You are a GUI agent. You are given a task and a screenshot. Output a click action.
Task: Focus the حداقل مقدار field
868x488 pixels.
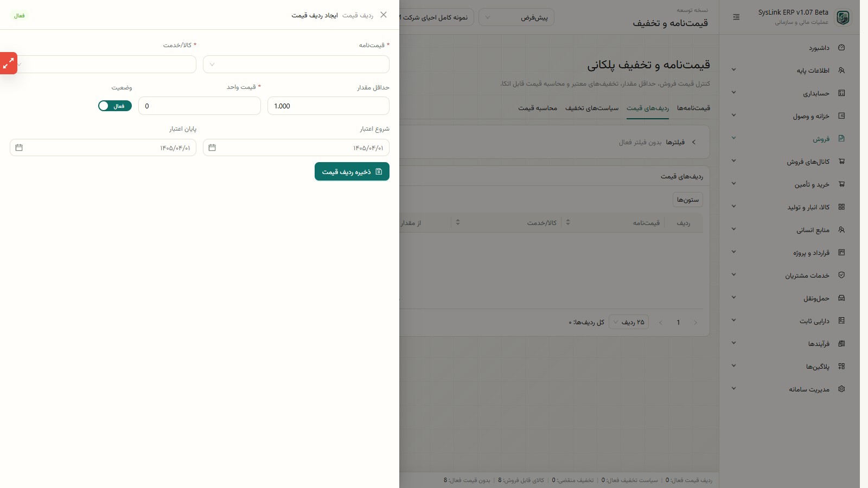[328, 106]
